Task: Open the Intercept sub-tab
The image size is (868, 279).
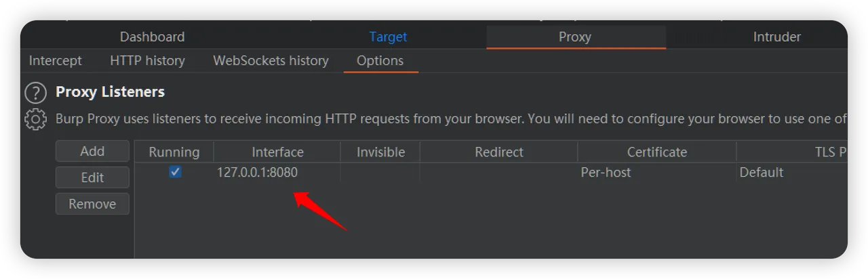Action: tap(55, 60)
